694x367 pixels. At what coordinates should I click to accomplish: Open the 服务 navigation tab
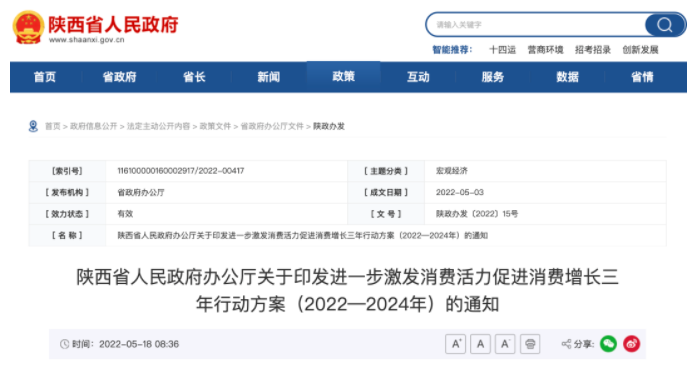click(493, 77)
